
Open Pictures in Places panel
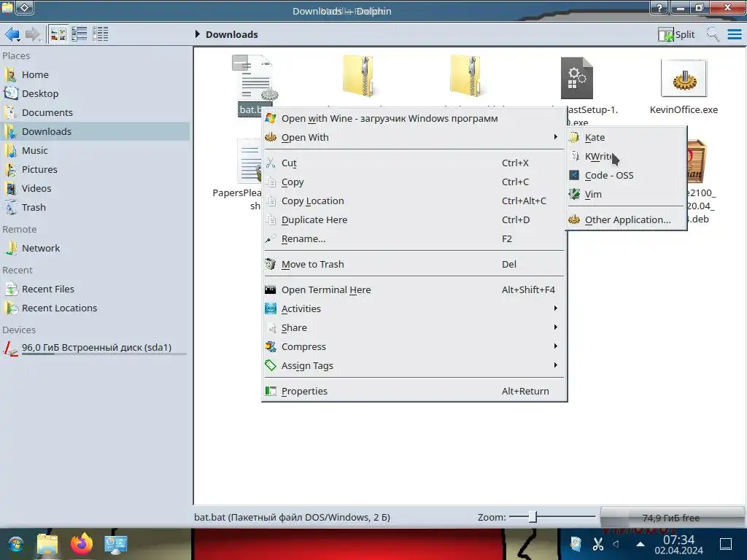96,169
